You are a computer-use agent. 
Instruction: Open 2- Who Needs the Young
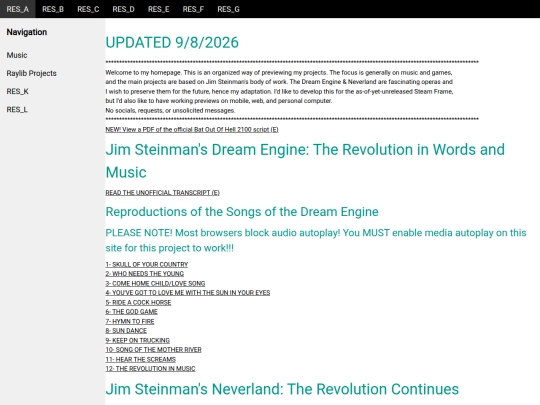point(145,274)
